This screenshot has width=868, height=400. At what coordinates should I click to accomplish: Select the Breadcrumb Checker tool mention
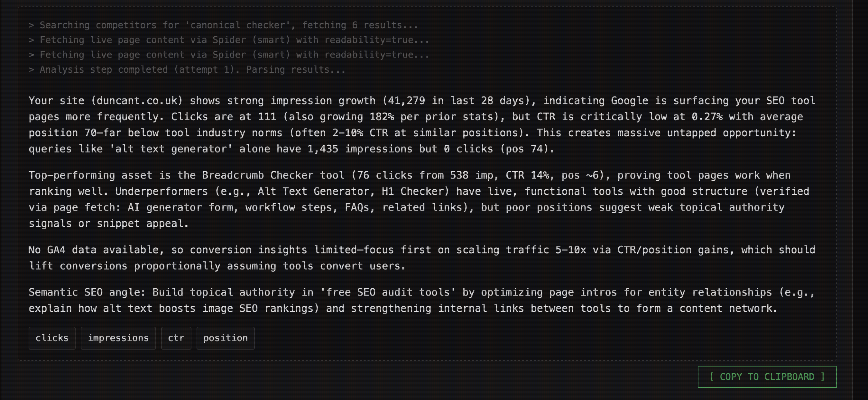[260, 175]
